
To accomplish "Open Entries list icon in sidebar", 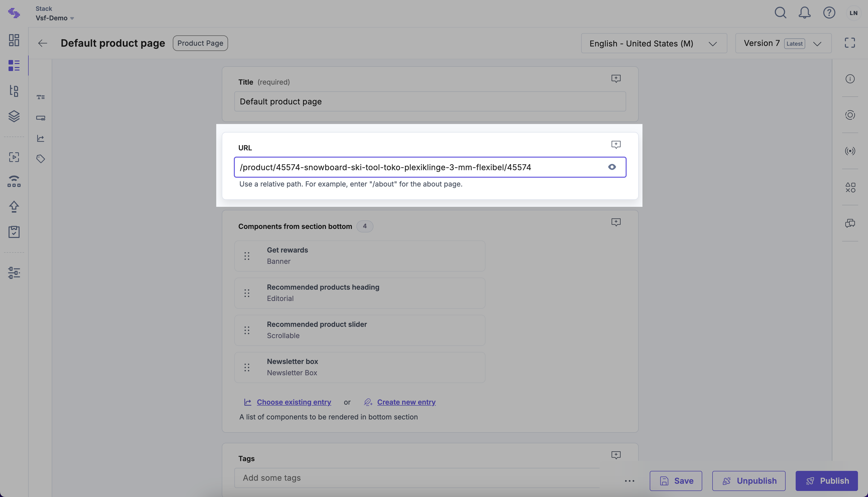I will click(x=14, y=66).
